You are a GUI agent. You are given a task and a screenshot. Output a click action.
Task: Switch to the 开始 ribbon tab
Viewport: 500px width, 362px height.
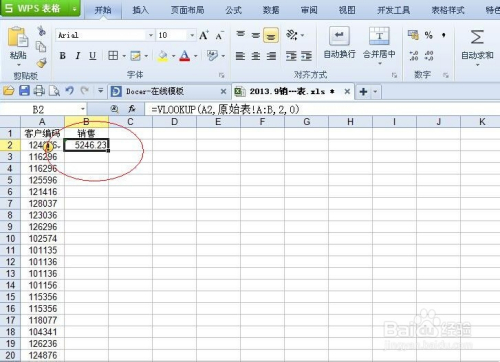[x=103, y=10]
